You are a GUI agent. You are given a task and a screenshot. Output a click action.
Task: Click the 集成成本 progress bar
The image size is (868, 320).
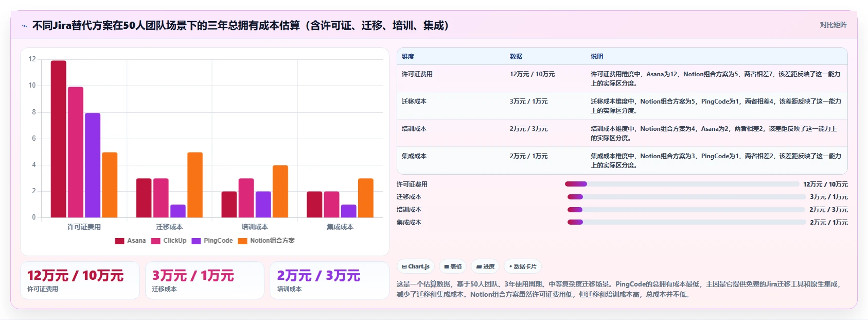[686, 222]
